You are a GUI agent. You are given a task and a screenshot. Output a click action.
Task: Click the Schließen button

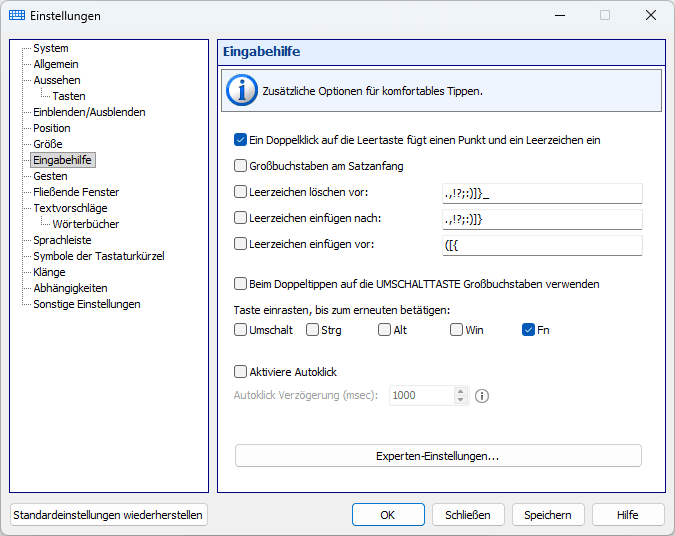click(x=468, y=515)
